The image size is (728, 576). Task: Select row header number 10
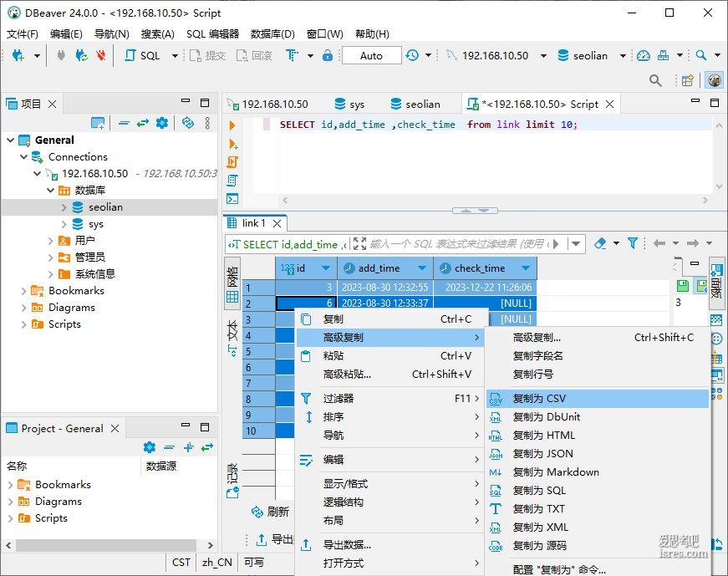(x=258, y=431)
